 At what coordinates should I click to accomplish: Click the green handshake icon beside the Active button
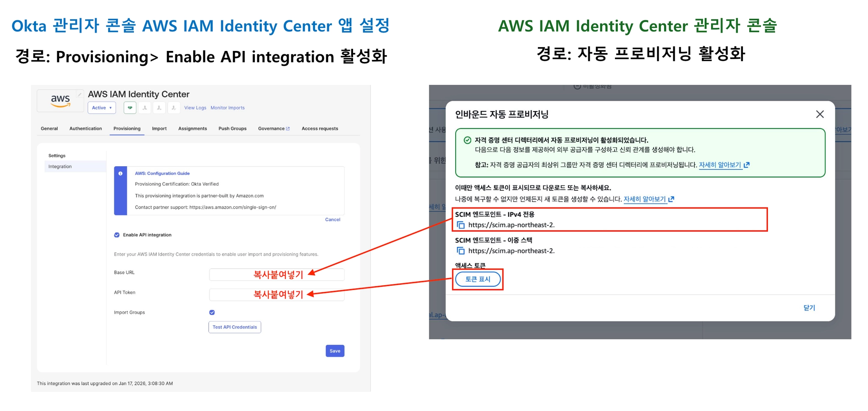tap(130, 108)
